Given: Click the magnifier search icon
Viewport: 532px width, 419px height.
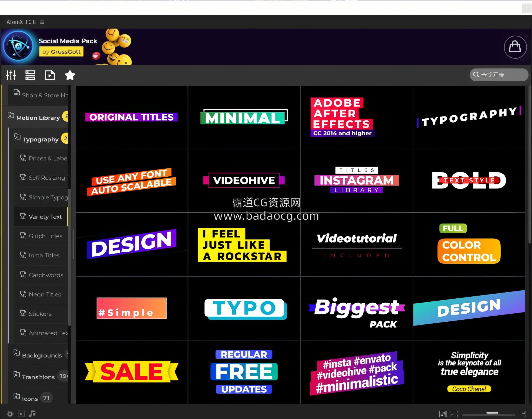Looking at the screenshot, I should 476,75.
